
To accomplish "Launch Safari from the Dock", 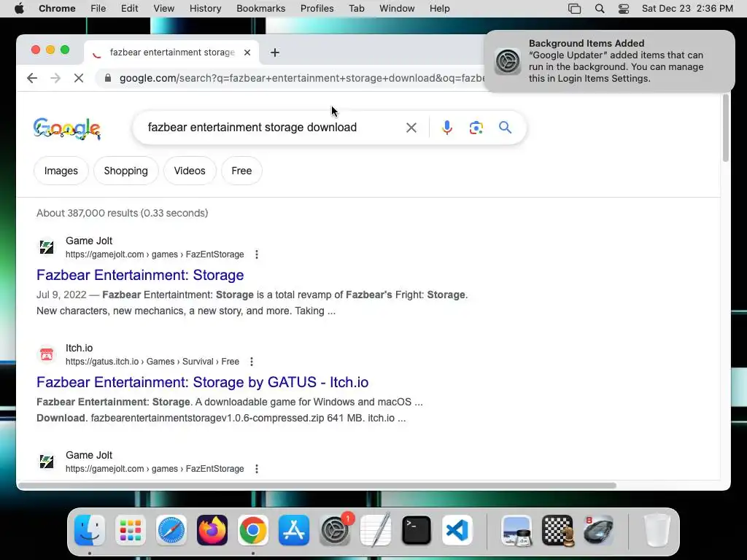I will pyautogui.click(x=171, y=530).
